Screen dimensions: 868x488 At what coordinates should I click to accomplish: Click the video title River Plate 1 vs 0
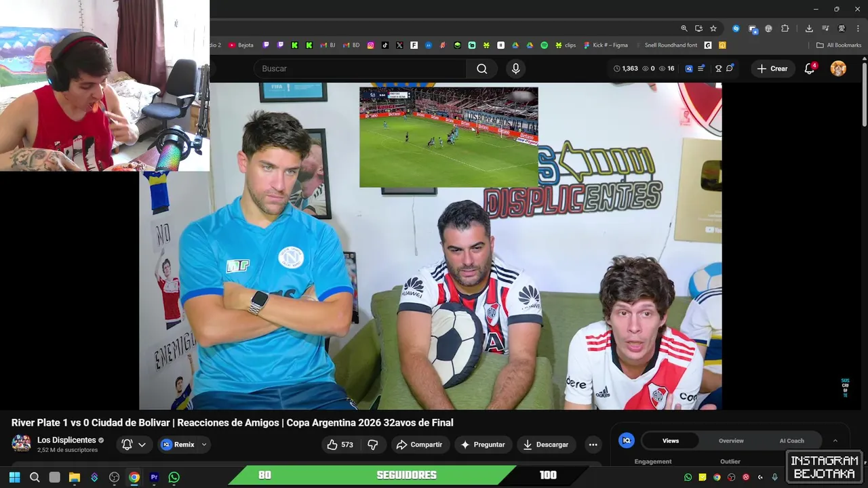tap(233, 423)
